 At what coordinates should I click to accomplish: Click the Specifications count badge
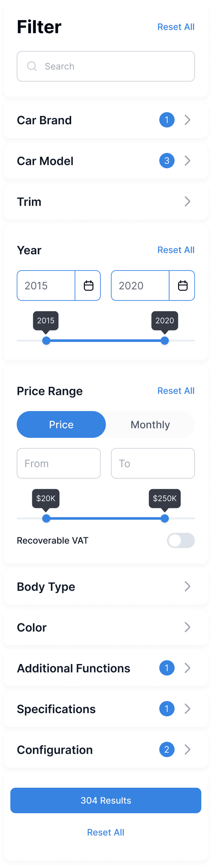pyautogui.click(x=167, y=709)
